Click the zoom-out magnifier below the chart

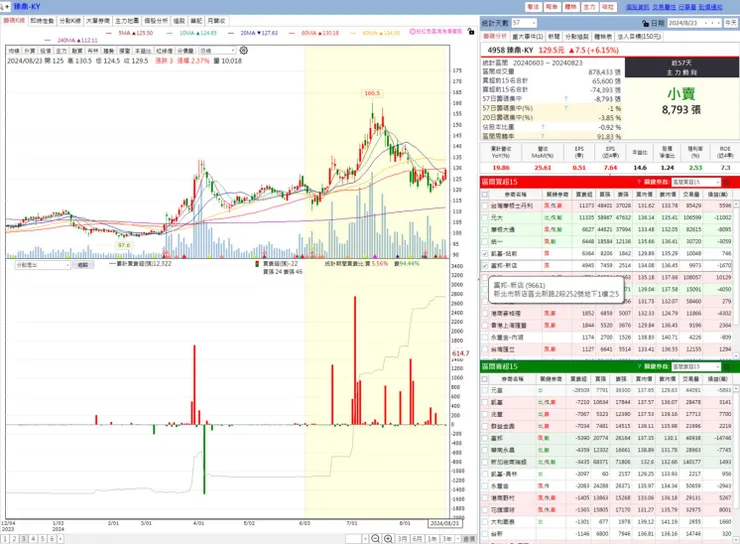click(x=375, y=538)
